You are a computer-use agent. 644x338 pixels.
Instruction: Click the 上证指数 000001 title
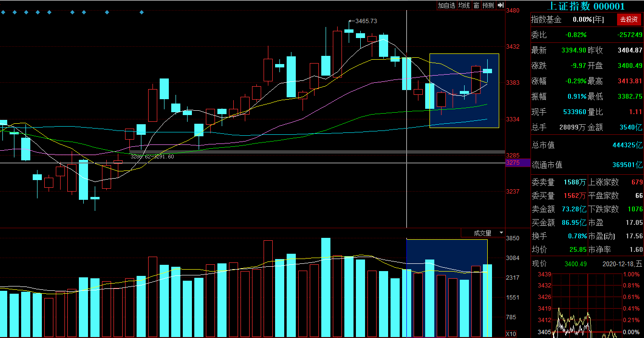click(586, 6)
